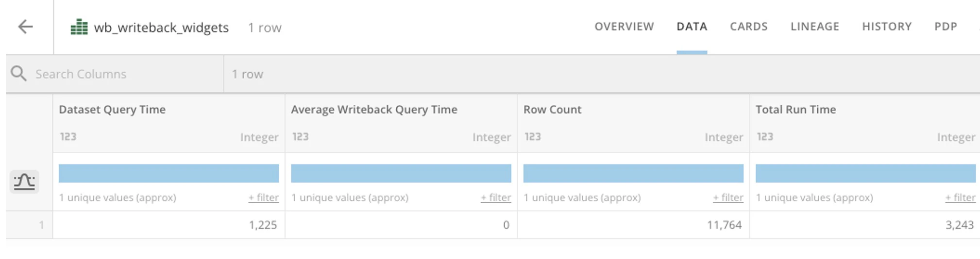The width and height of the screenshot is (980, 259).
Task: Switch to the Cards tab
Action: [x=748, y=27]
